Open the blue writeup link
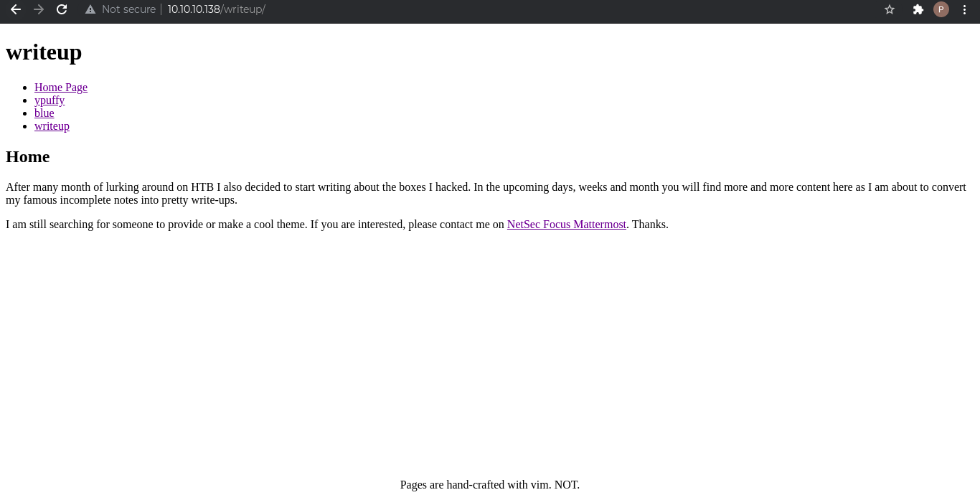980x495 pixels. [x=44, y=113]
